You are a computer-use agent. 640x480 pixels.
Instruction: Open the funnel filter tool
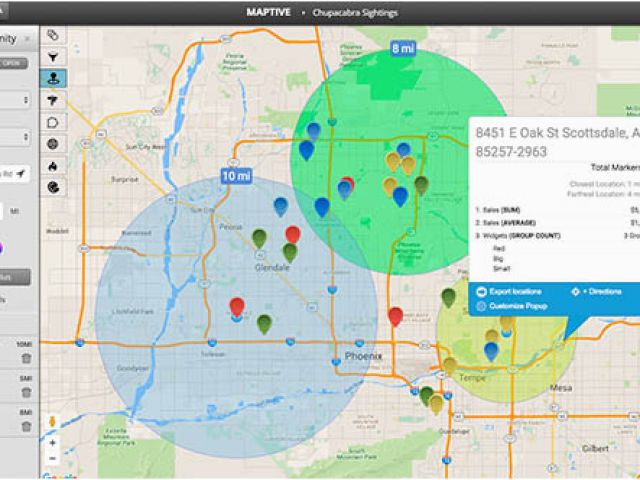pyautogui.click(x=53, y=57)
